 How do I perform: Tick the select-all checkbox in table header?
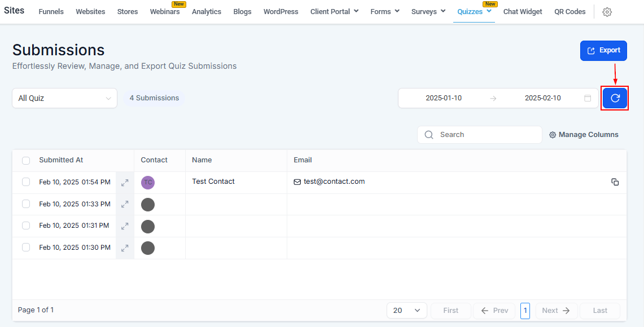pyautogui.click(x=26, y=161)
